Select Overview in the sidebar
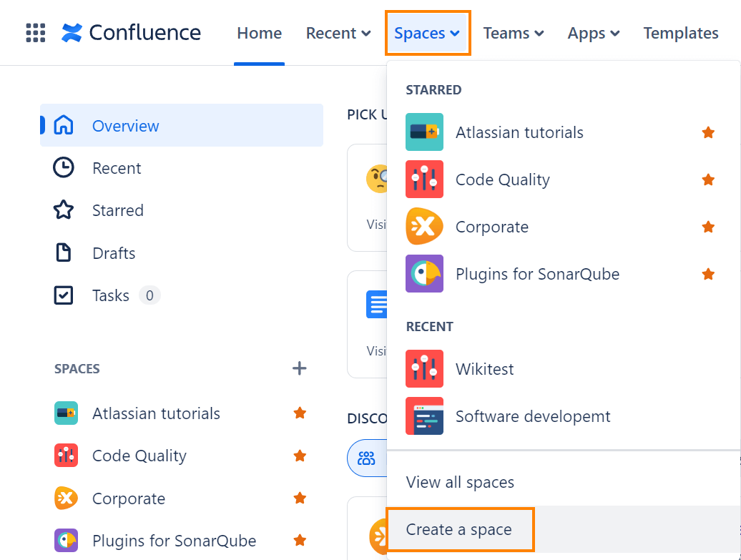 (182, 125)
